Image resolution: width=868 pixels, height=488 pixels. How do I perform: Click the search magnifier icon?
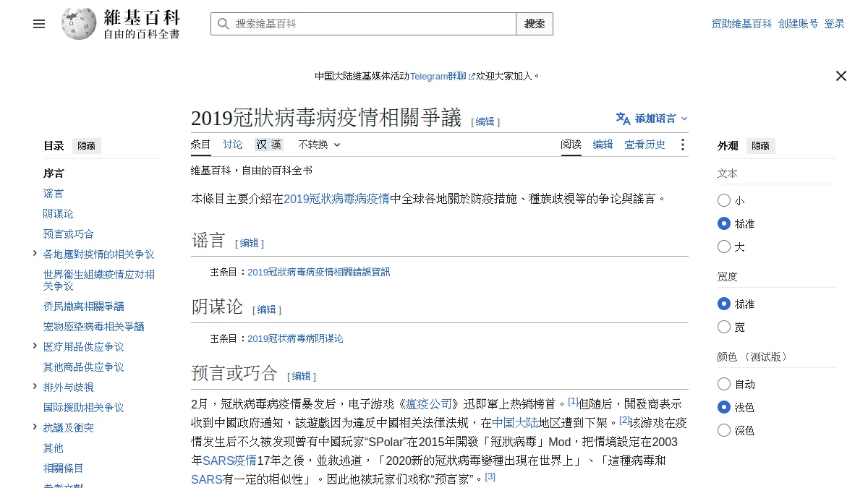pos(223,24)
